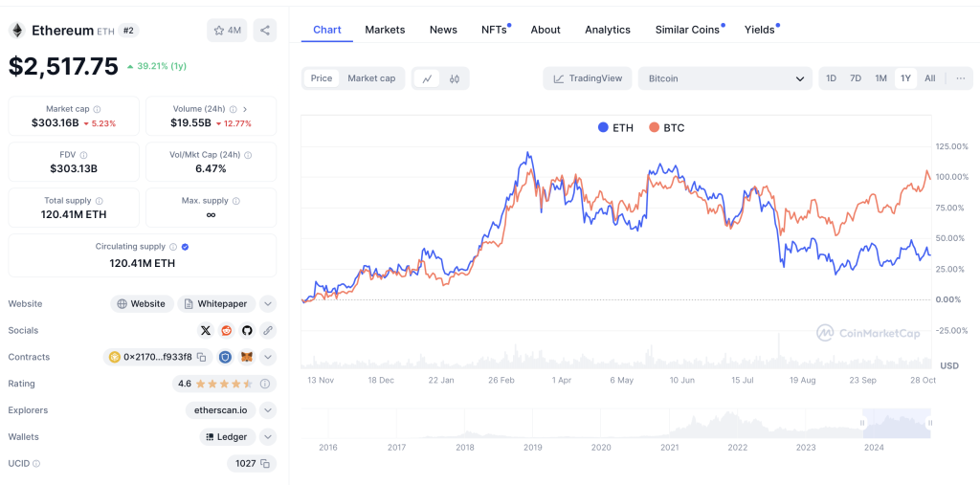Image resolution: width=980 pixels, height=485 pixels.
Task: Open the Analytics tab
Action: pyautogui.click(x=608, y=30)
